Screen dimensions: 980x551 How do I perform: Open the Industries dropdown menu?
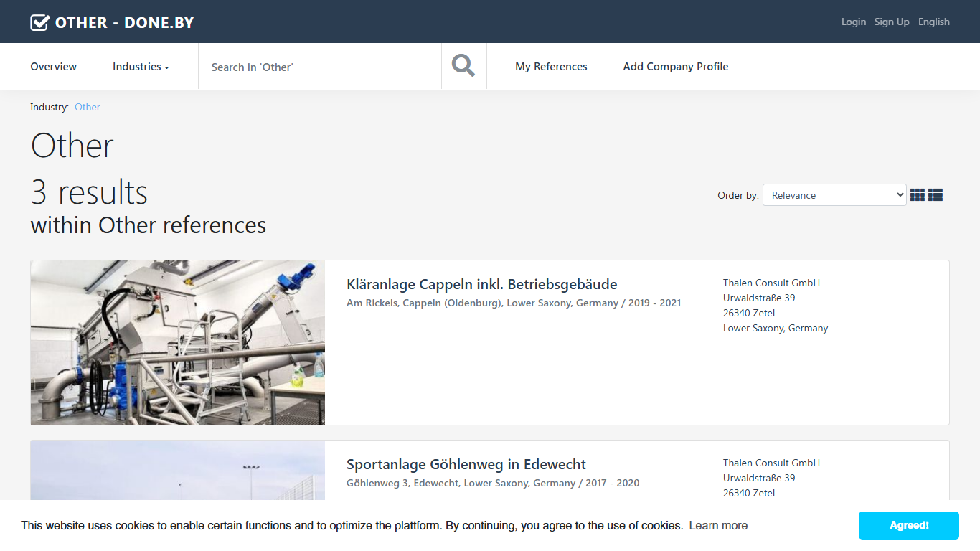click(141, 67)
